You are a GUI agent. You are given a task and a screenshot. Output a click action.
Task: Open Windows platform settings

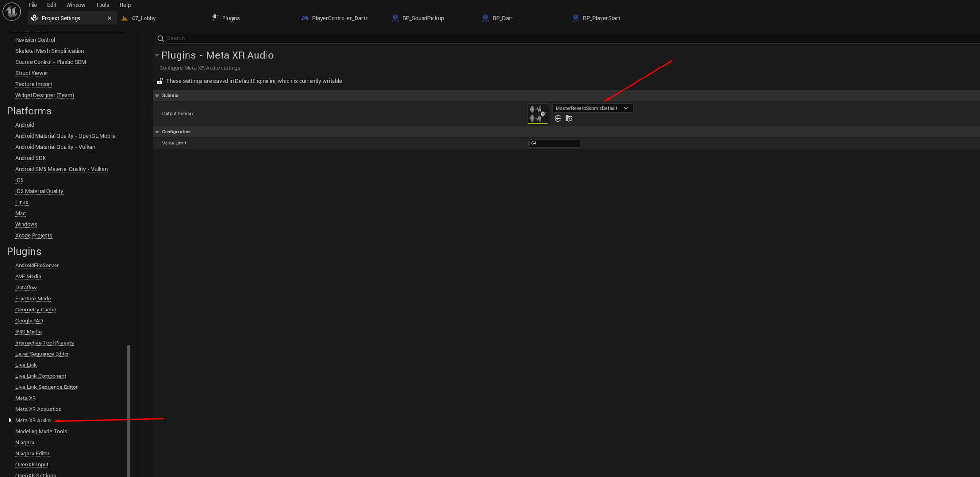point(26,224)
